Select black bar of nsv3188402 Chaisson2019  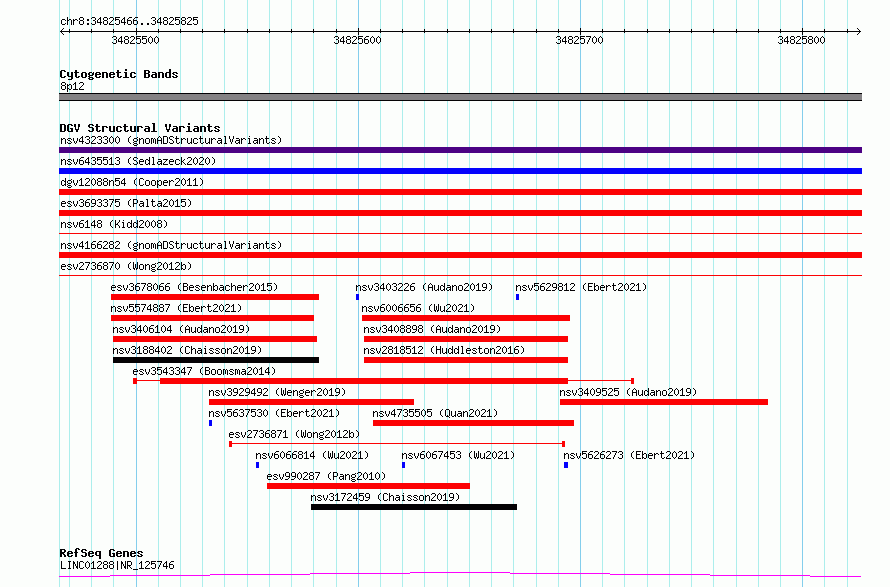tap(216, 360)
